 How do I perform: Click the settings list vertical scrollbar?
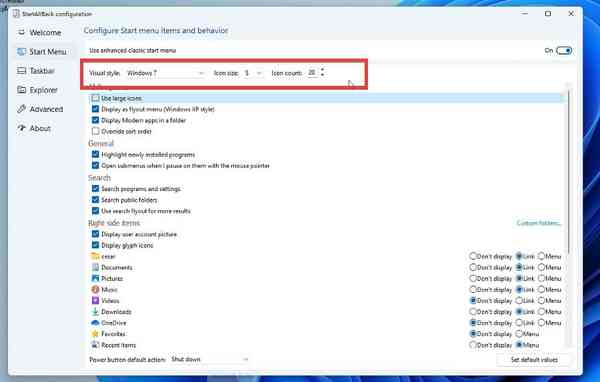point(569,172)
